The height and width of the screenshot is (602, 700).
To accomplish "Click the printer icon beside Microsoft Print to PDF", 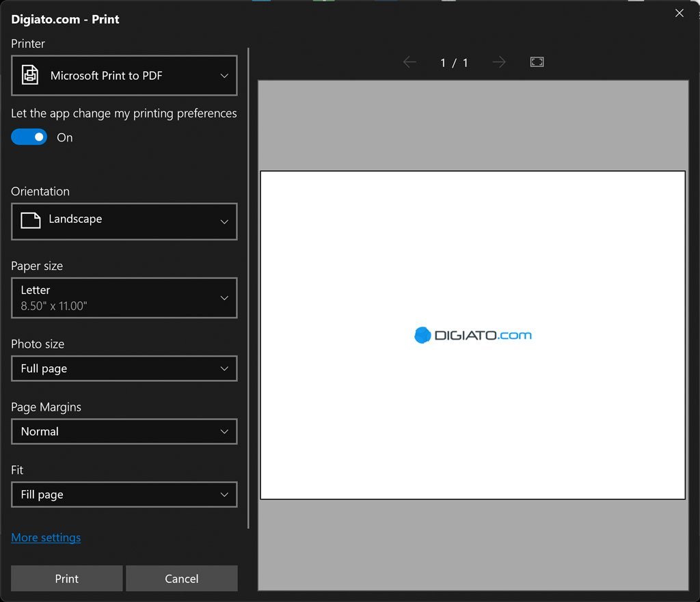I will click(30, 75).
